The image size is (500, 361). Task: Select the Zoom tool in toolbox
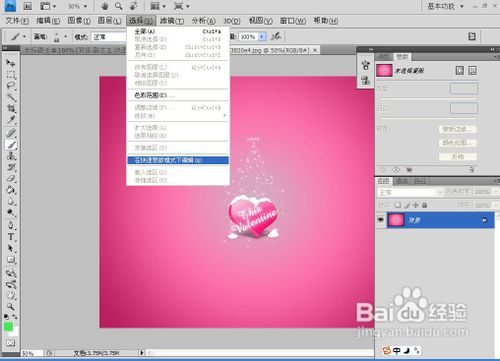[11, 307]
